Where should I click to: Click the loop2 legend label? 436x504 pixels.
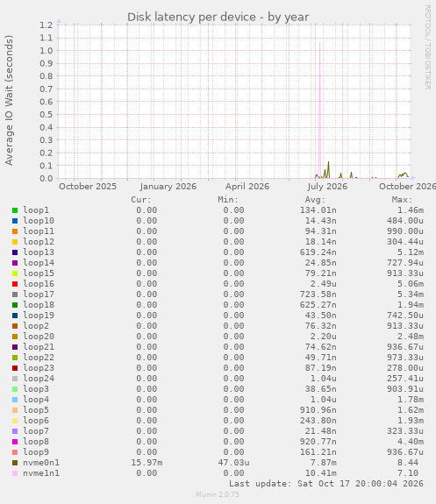coord(36,326)
